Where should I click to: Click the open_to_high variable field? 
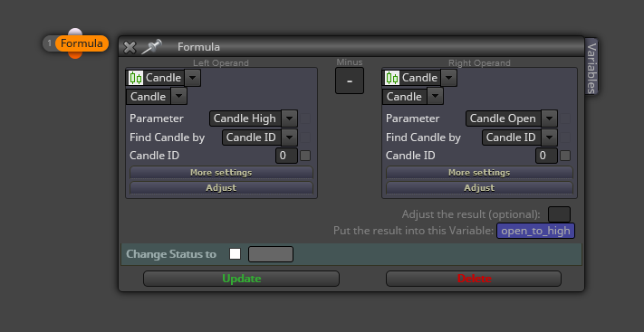coord(535,231)
